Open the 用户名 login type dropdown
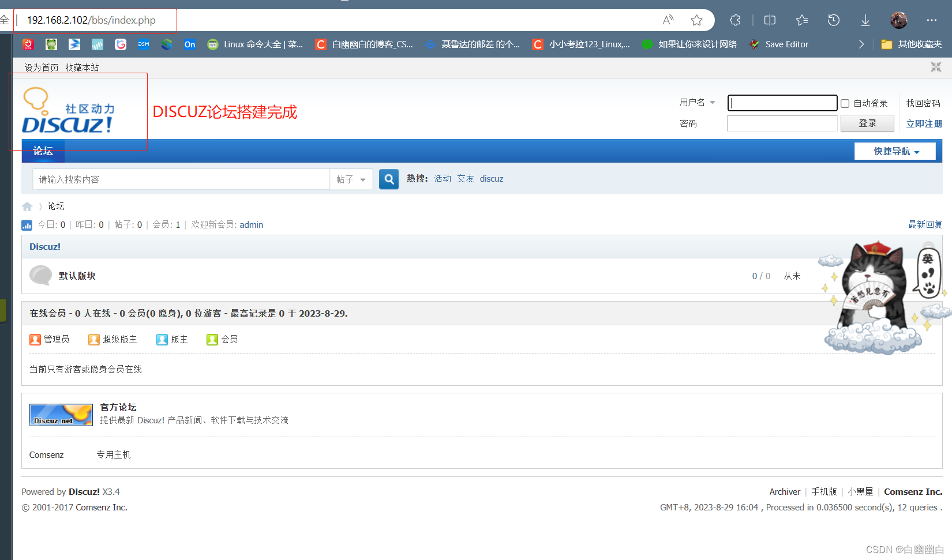 [697, 103]
